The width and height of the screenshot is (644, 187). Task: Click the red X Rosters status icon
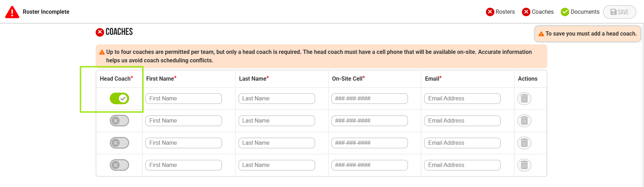[490, 12]
